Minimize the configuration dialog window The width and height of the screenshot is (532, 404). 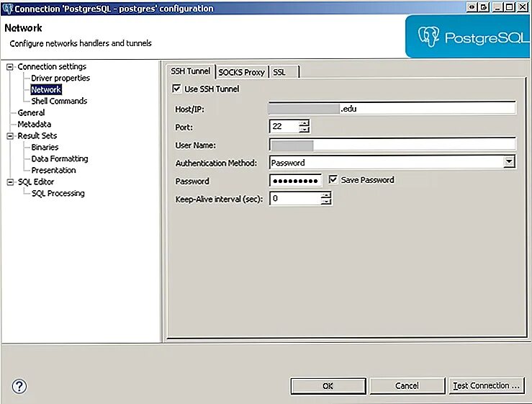(x=497, y=6)
